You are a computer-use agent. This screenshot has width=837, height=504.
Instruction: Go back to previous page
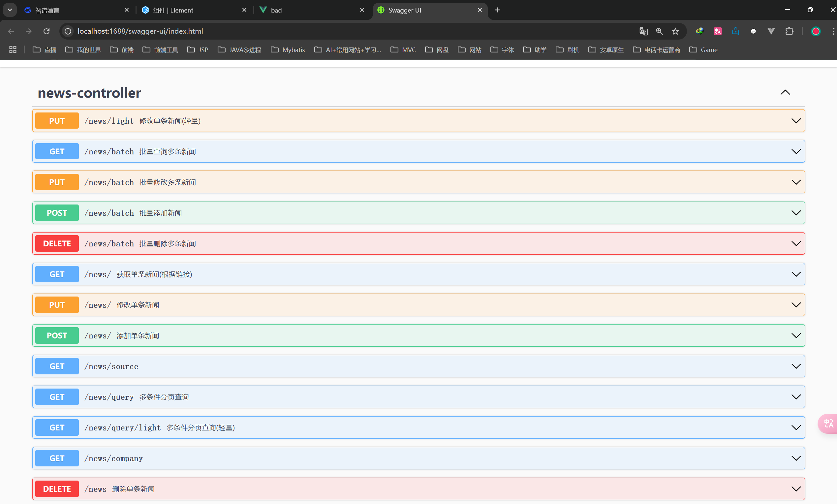(x=11, y=31)
